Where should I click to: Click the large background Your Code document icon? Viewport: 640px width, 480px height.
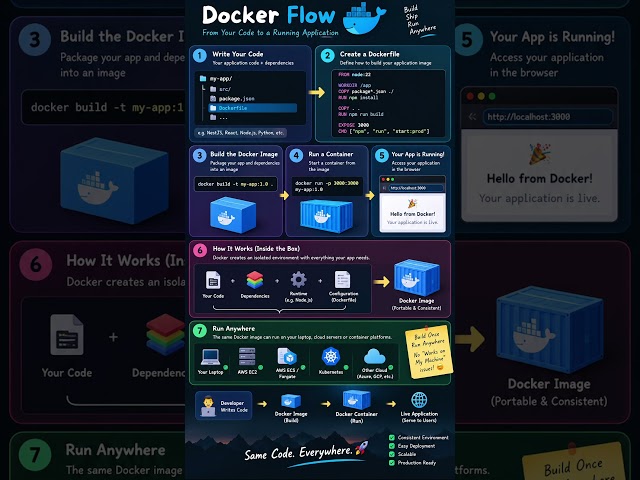coord(67,334)
